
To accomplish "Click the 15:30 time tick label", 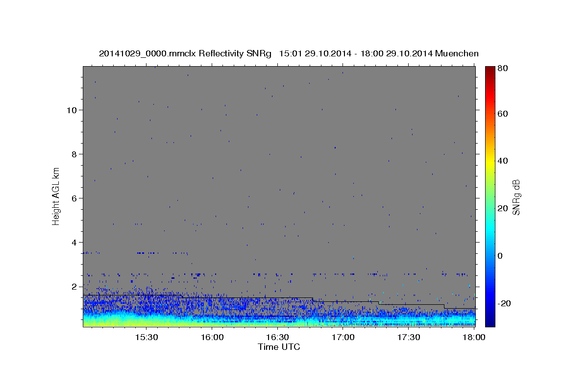I will 146,338.
